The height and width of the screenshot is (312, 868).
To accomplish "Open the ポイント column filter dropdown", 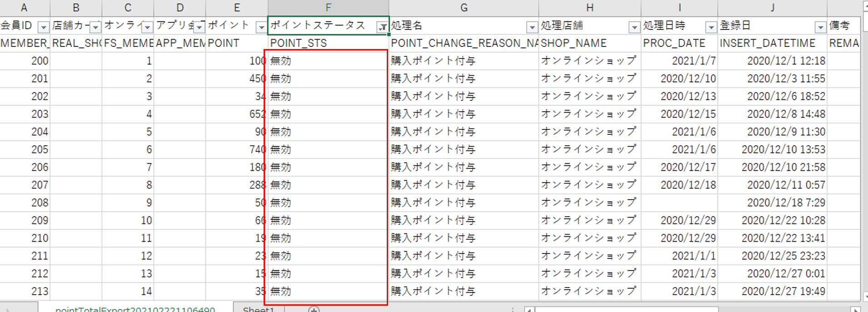I will 261,27.
